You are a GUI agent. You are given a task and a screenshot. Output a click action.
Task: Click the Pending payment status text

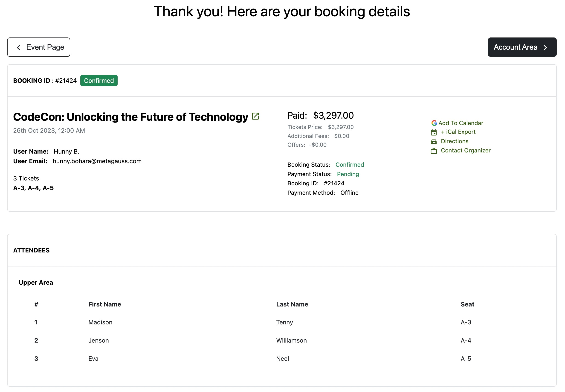click(348, 174)
